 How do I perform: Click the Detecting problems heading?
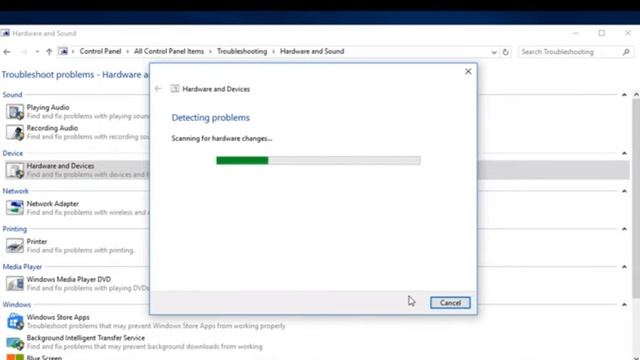(x=211, y=118)
